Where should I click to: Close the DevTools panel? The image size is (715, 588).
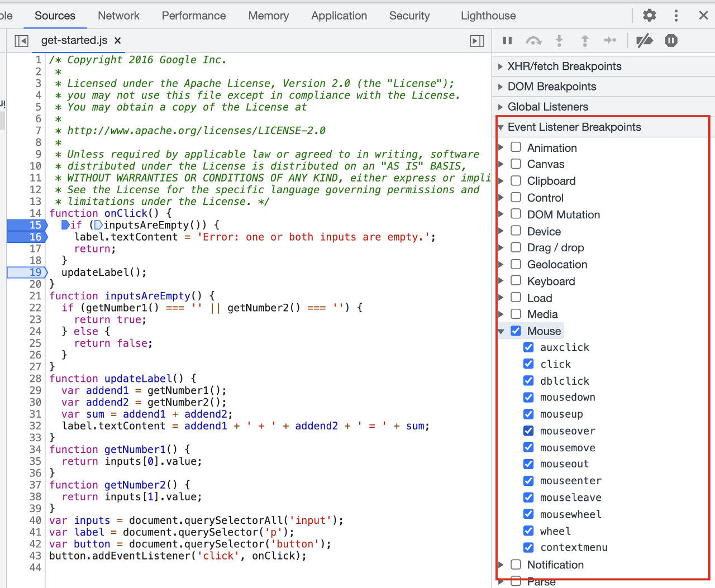703,15
